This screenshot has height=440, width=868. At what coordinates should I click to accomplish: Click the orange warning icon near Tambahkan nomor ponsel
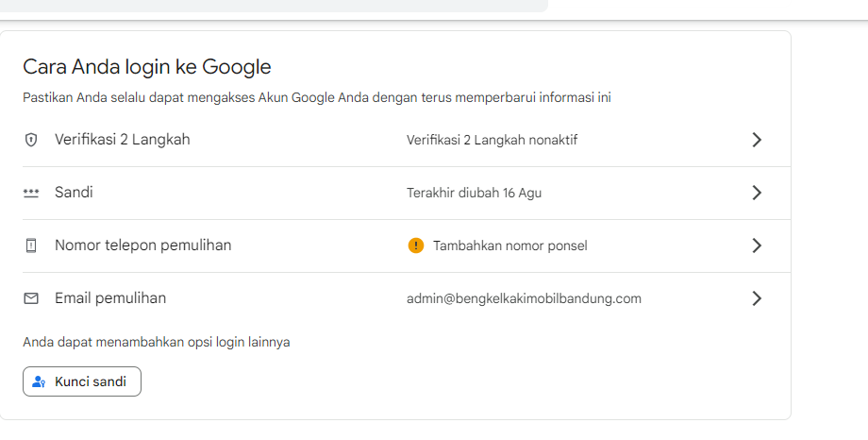416,245
